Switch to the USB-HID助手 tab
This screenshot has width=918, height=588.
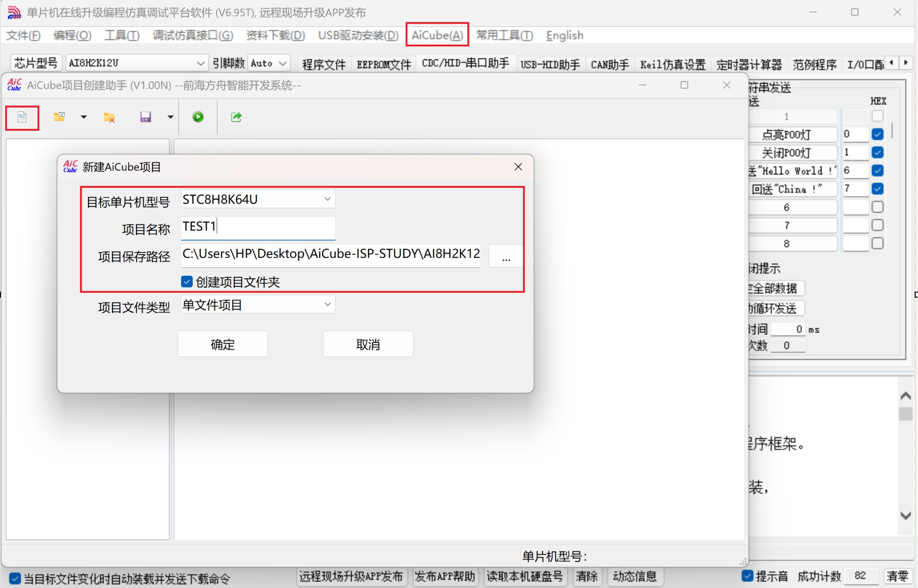point(550,64)
